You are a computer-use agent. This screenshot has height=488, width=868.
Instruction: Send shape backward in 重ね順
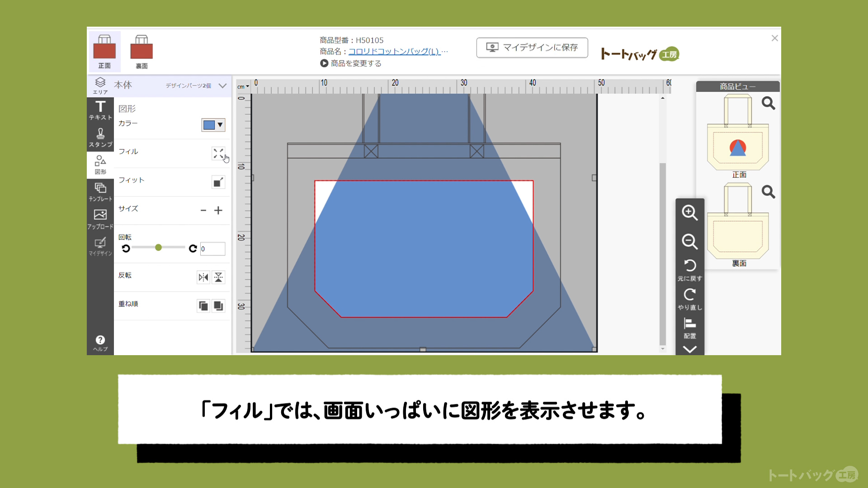coord(218,306)
